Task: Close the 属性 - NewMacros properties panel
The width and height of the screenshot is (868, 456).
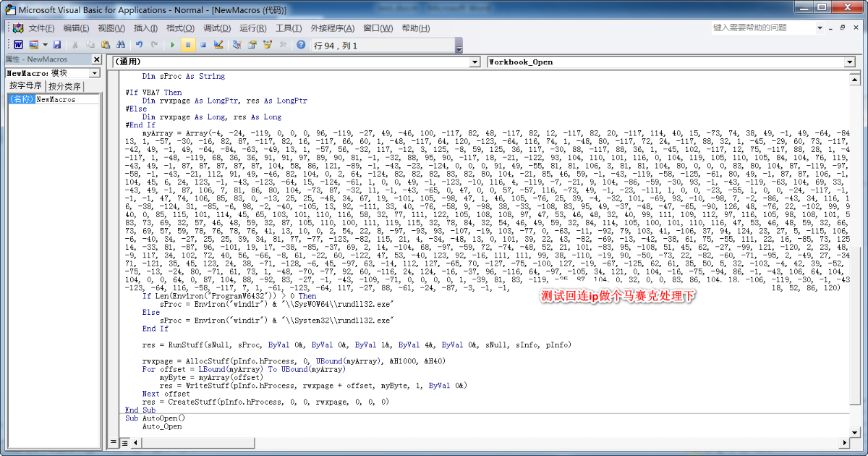Action: [x=96, y=59]
